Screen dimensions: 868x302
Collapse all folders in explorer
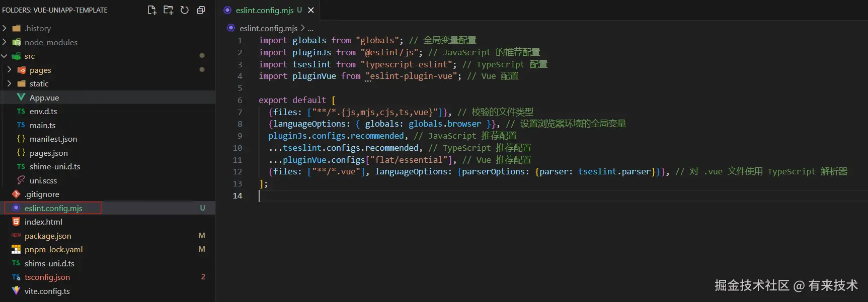(x=201, y=10)
